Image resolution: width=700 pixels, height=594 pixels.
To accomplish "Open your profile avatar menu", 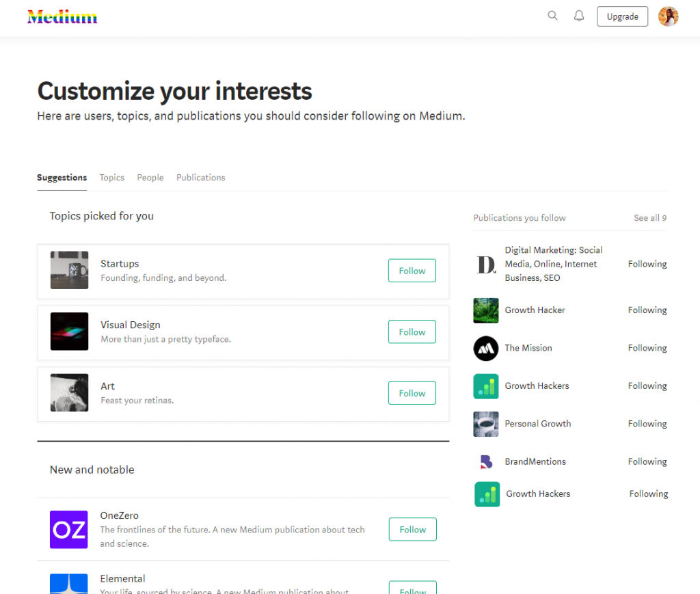I will [668, 16].
